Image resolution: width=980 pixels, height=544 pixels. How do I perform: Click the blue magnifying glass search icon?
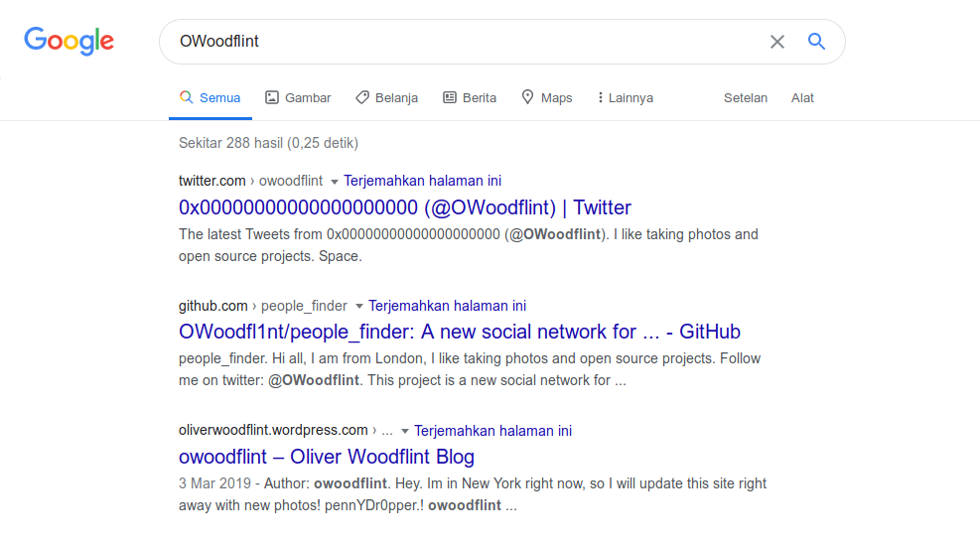coord(816,42)
